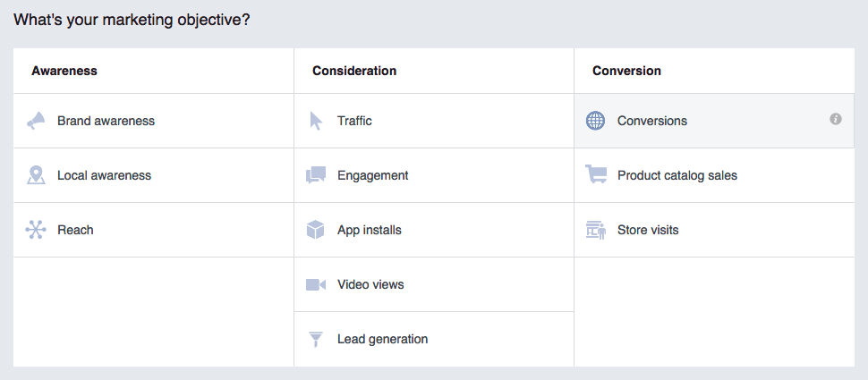The image size is (868, 380).
Task: Pick the Product catalog sales objective
Action: [677, 175]
